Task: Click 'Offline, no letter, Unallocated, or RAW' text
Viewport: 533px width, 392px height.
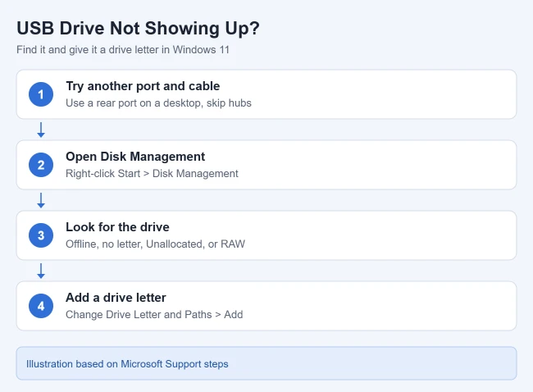Action: 155,244
